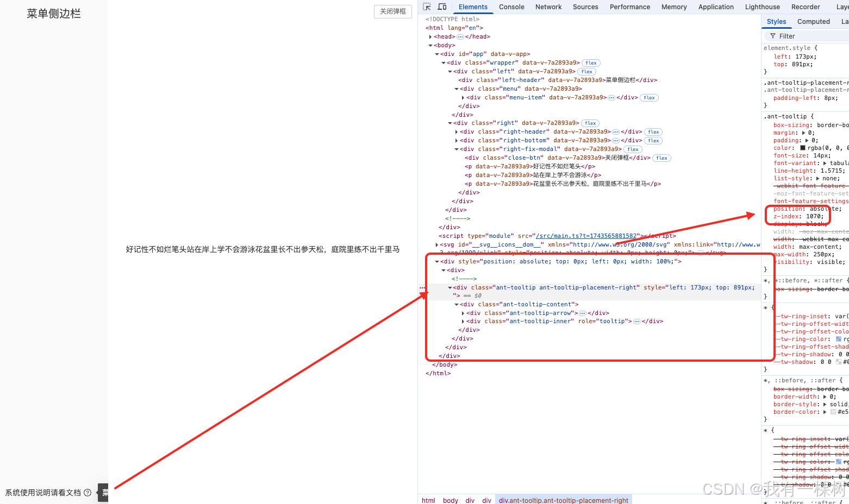Open the Network tab
849x504 pixels.
point(548,7)
